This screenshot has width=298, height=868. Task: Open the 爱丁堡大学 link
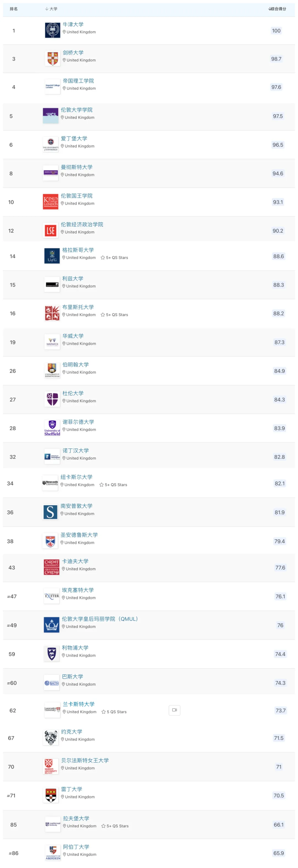pos(74,138)
